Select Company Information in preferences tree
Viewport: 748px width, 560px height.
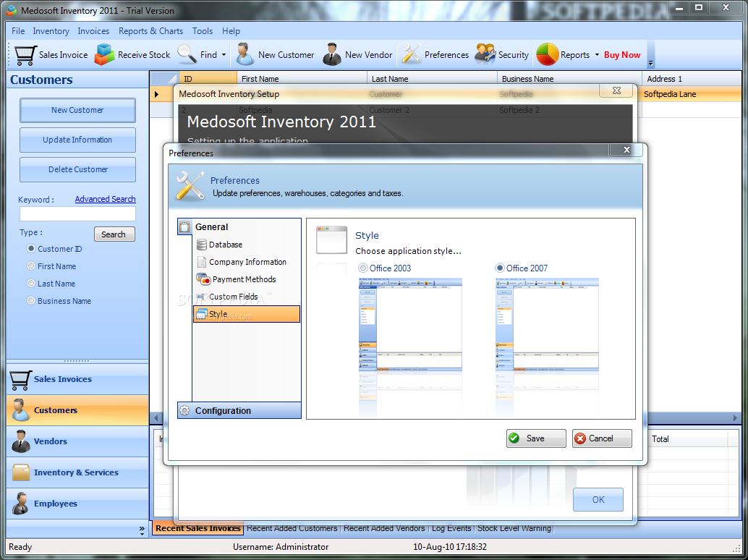click(x=242, y=262)
